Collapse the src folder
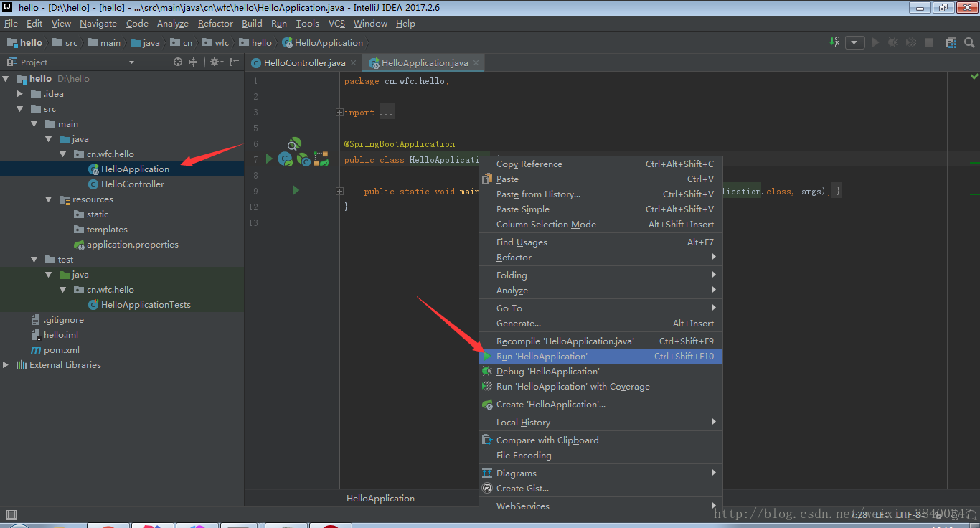Image resolution: width=980 pixels, height=528 pixels. coord(21,109)
